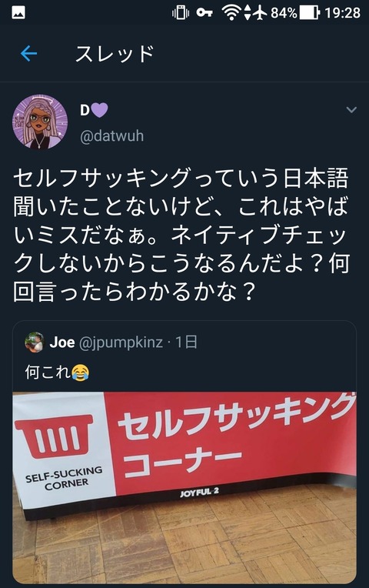This screenshot has height=588, width=369.
Task: Tap the VPN key status icon
Action: coord(204,13)
